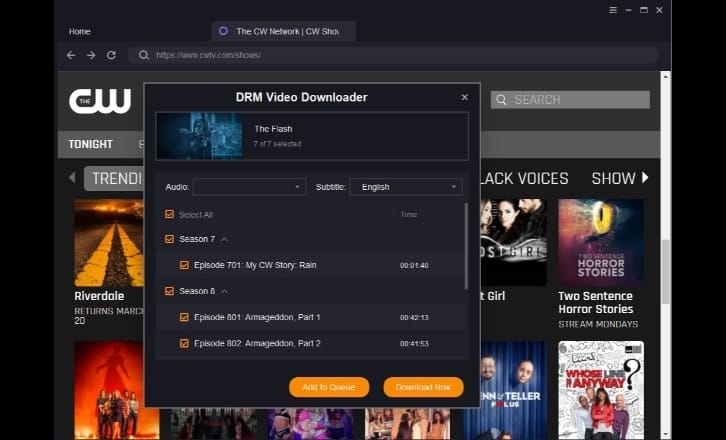Open Whose Line Is It Anyway poster
726x440 pixels.
(x=601, y=390)
